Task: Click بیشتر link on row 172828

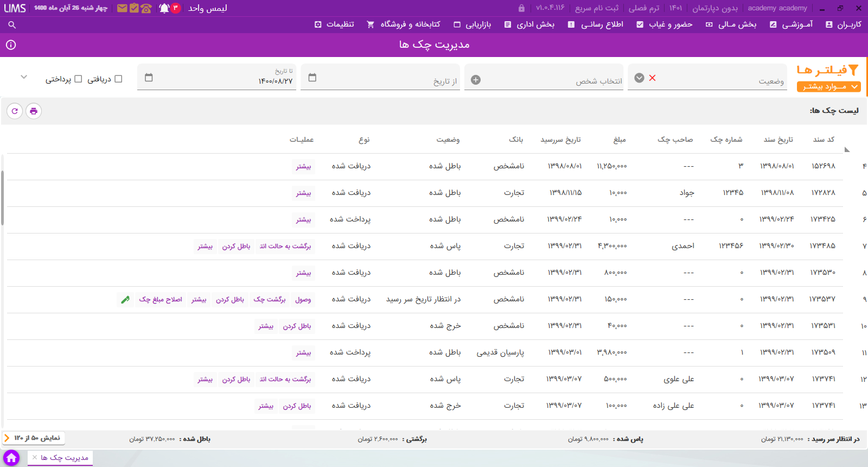Action: coord(303,193)
